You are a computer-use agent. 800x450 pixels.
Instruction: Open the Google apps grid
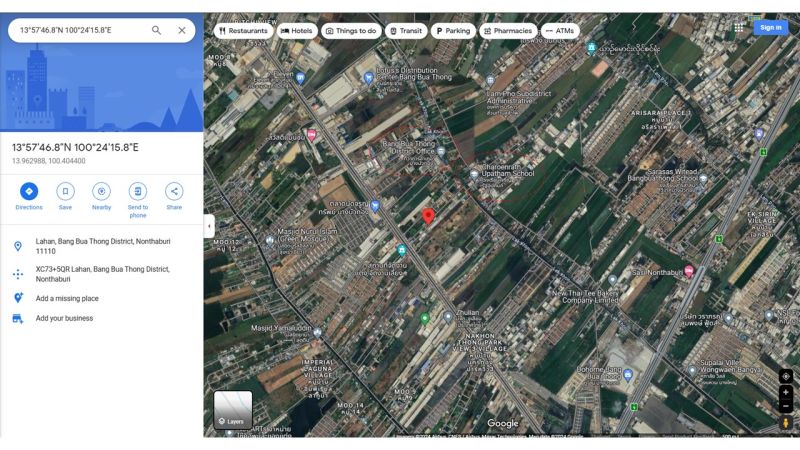click(x=739, y=28)
